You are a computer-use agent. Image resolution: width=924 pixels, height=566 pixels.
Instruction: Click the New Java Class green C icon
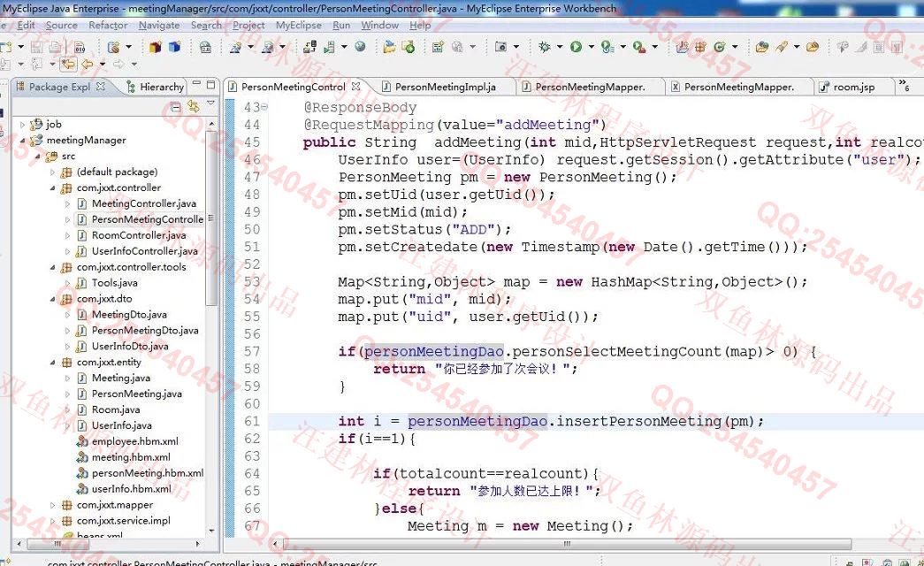tap(720, 47)
